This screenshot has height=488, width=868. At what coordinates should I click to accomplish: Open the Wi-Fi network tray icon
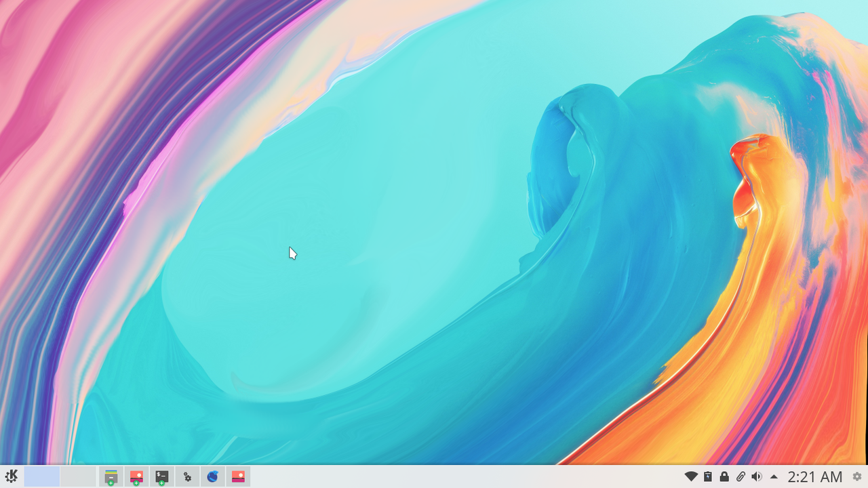pos(691,476)
